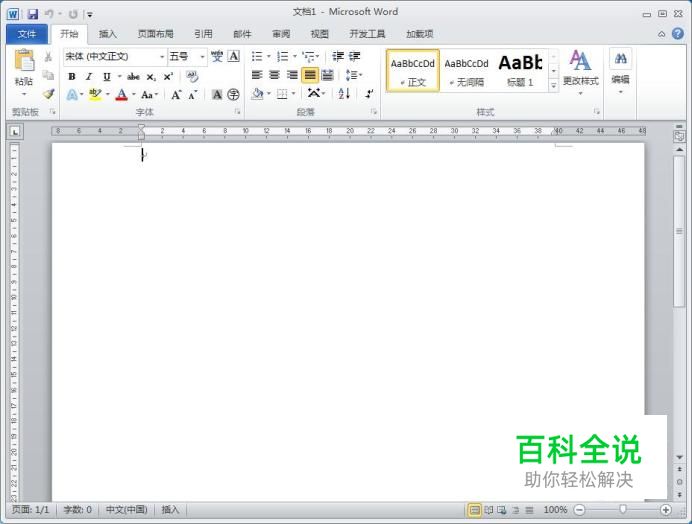The width and height of the screenshot is (692, 524).
Task: Open font size dropdown 五号
Action: pos(202,57)
